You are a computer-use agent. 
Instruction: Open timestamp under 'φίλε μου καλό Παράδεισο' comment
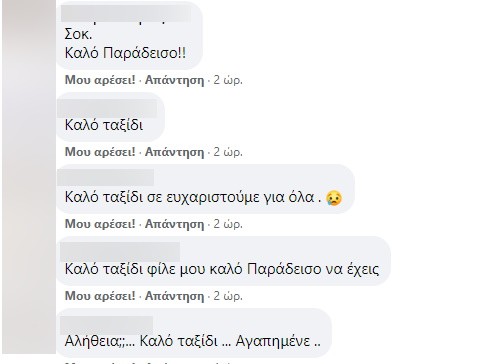coord(228,296)
